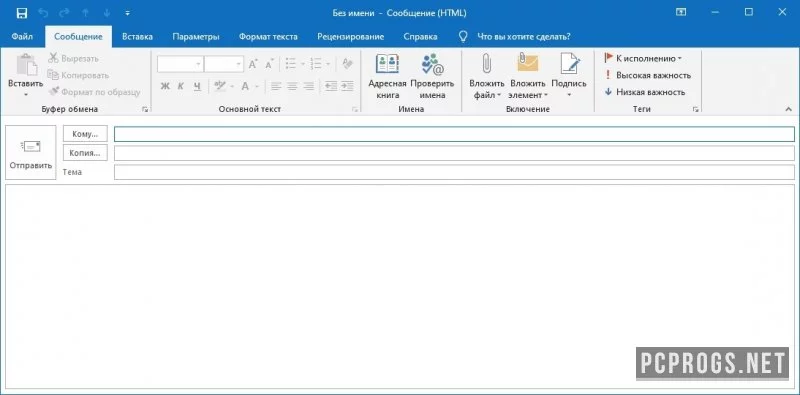The image size is (800, 395).
Task: Toggle Высокая важность high importance
Action: click(x=647, y=75)
